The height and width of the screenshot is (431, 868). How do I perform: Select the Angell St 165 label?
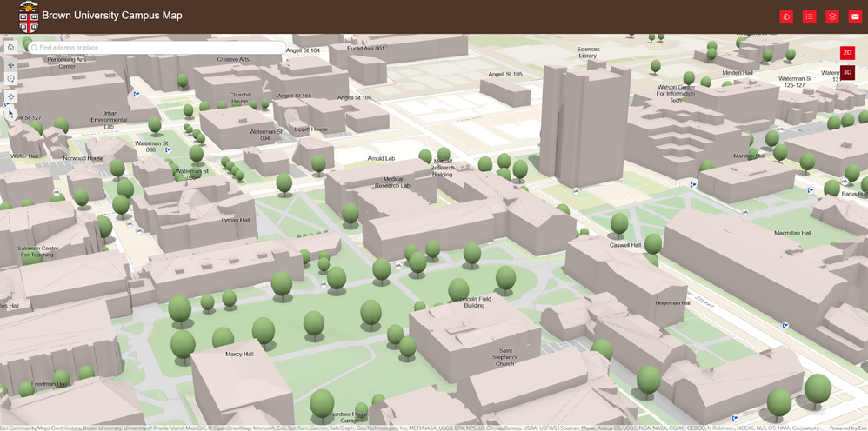click(295, 96)
